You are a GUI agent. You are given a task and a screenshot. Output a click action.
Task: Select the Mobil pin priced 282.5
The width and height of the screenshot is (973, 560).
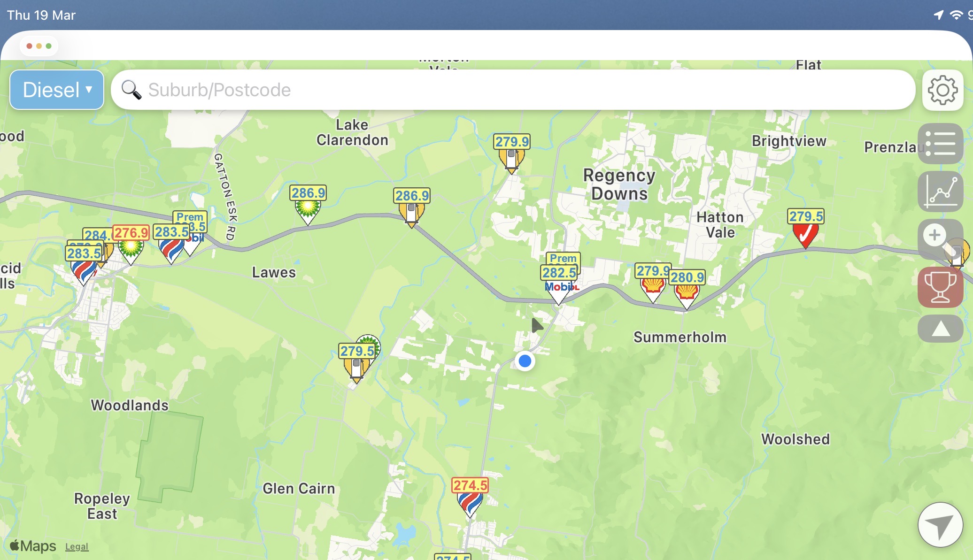(x=559, y=284)
